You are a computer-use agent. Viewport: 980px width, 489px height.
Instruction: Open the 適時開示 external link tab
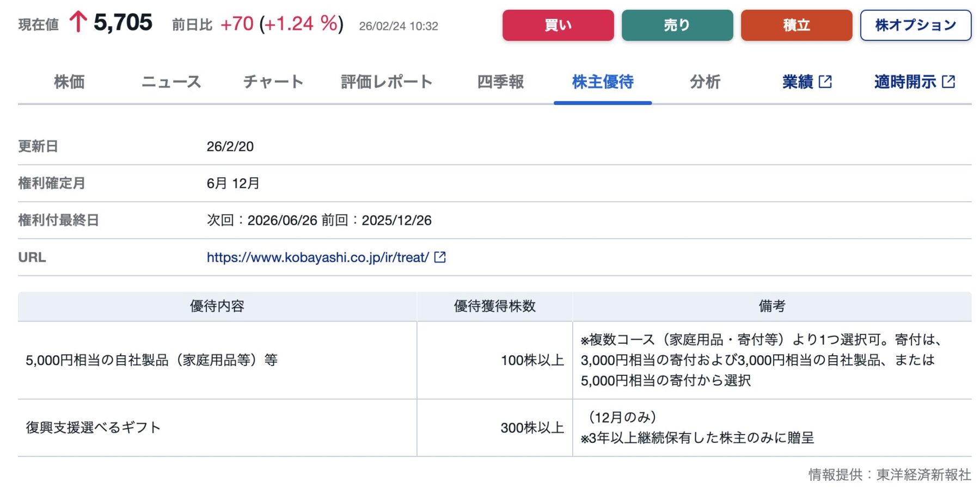905,82
